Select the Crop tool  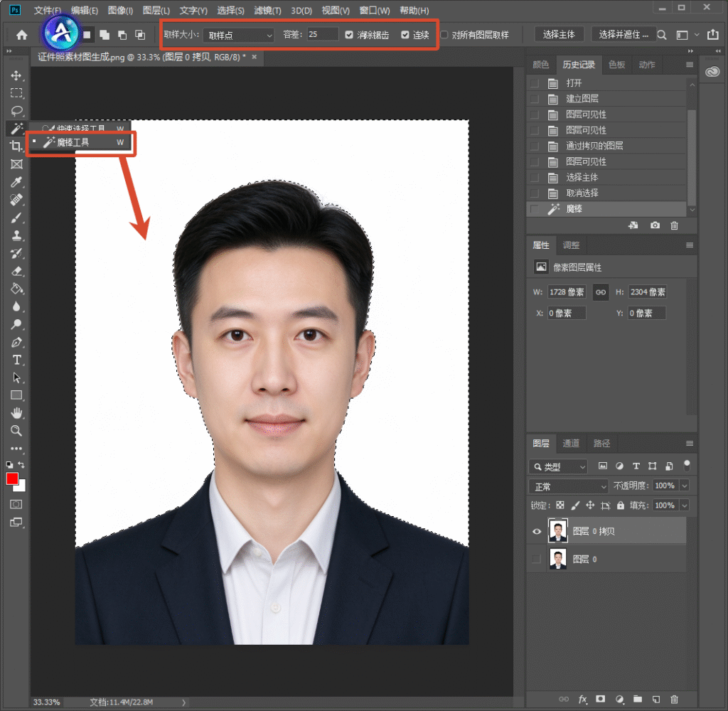(16, 146)
